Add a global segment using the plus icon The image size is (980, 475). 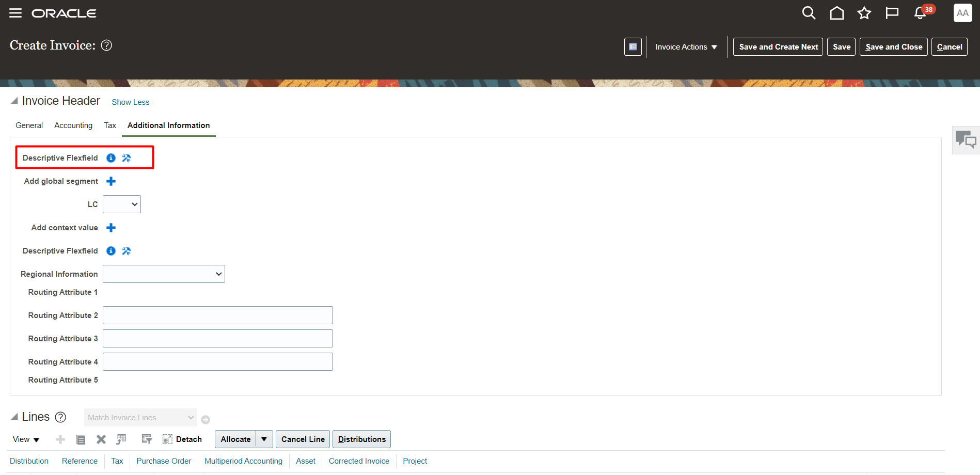[110, 181]
